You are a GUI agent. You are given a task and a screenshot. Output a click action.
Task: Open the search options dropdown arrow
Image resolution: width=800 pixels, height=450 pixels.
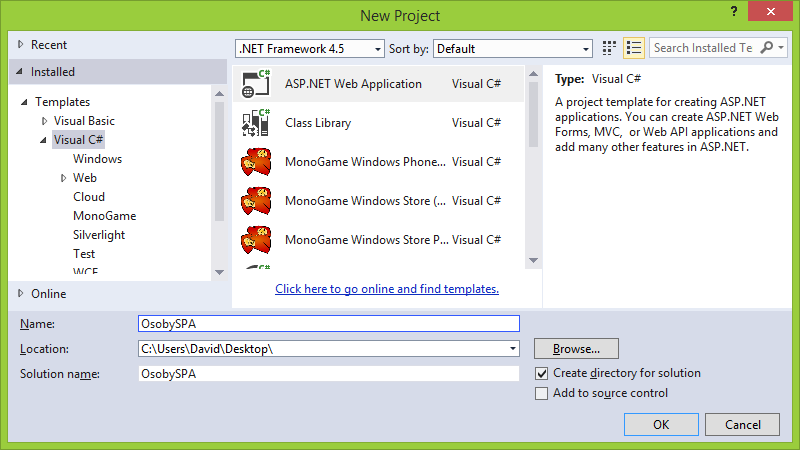click(781, 47)
